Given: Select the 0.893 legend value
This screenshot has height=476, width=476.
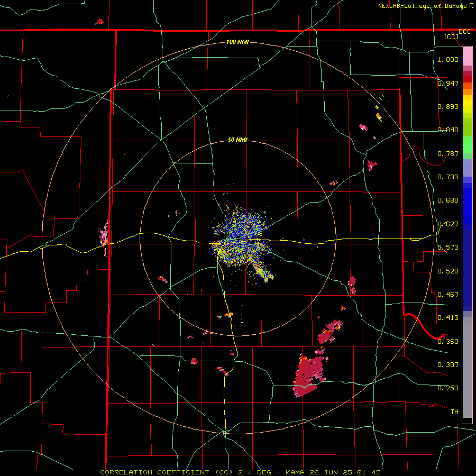Looking at the screenshot, I should (x=448, y=106).
